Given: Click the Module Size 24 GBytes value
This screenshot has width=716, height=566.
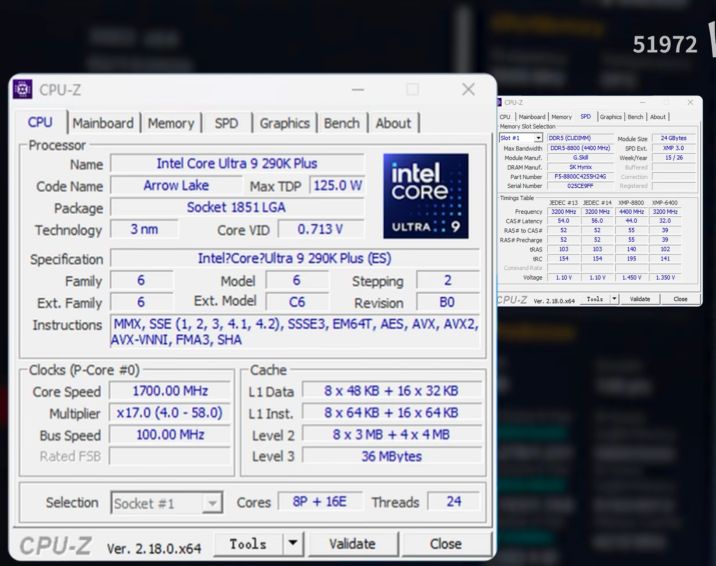Looking at the screenshot, I should (674, 138).
